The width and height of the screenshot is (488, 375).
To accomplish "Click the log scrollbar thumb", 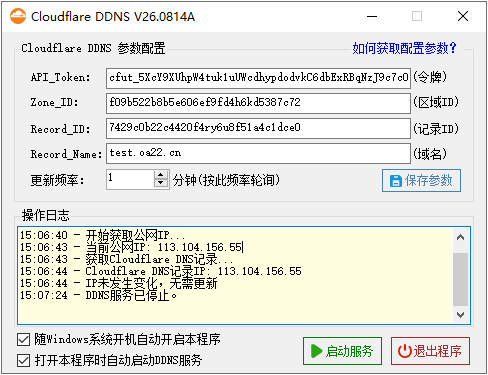I will (x=461, y=279).
